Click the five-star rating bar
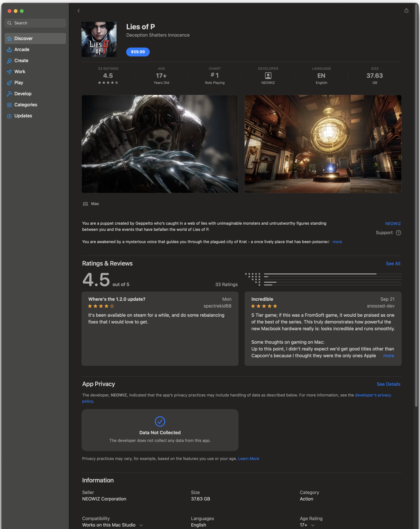The image size is (420, 529). pyautogui.click(x=333, y=274)
